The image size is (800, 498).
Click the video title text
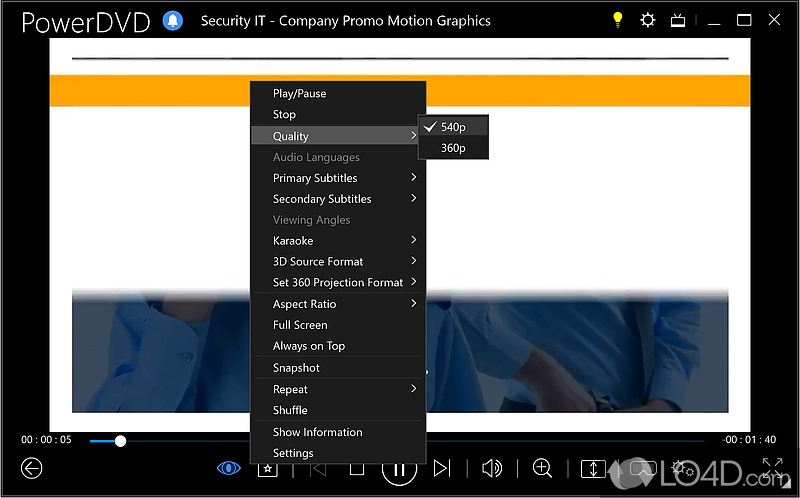pyautogui.click(x=345, y=21)
